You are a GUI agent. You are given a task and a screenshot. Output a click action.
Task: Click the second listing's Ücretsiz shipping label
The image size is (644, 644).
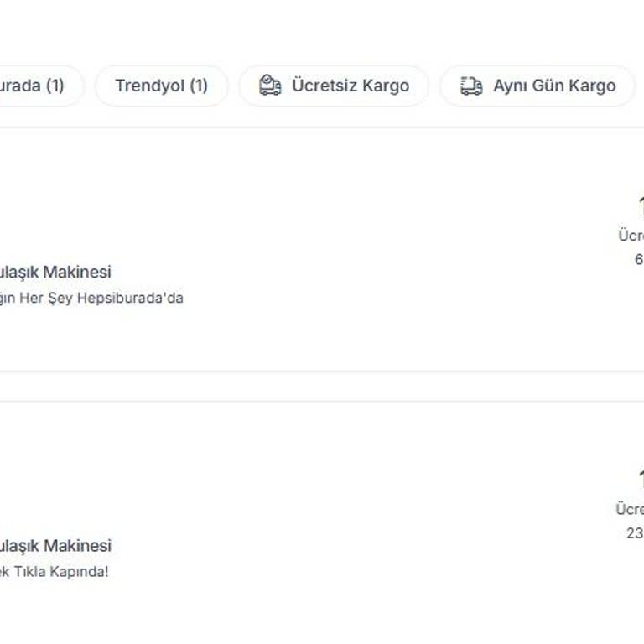pyautogui.click(x=629, y=509)
